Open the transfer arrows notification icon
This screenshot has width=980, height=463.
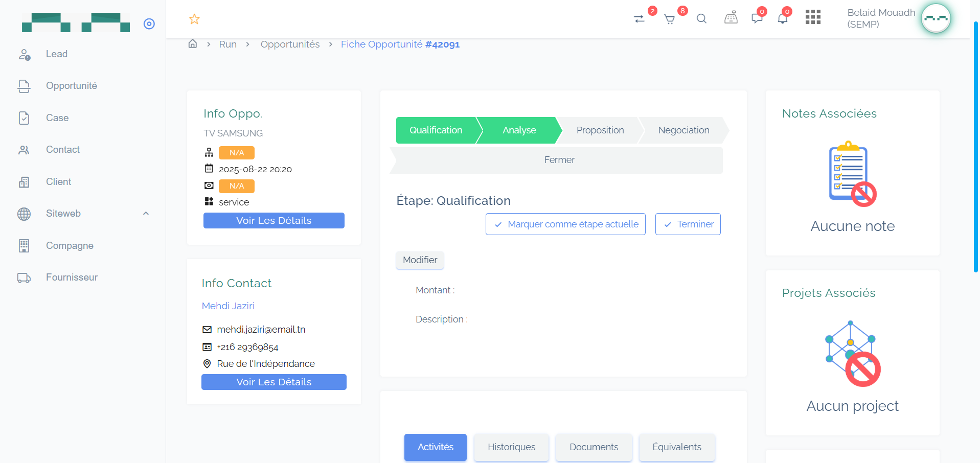(639, 19)
